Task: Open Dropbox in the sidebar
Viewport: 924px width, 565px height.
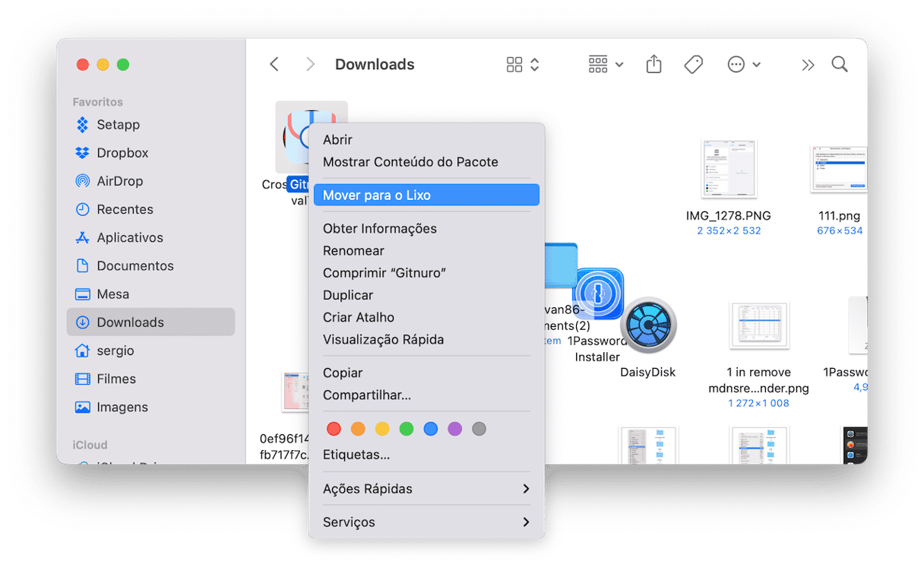Action: pos(122,153)
